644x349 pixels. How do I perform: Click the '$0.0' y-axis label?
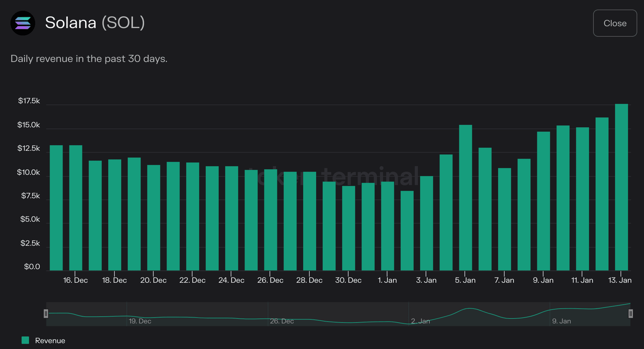tap(32, 267)
